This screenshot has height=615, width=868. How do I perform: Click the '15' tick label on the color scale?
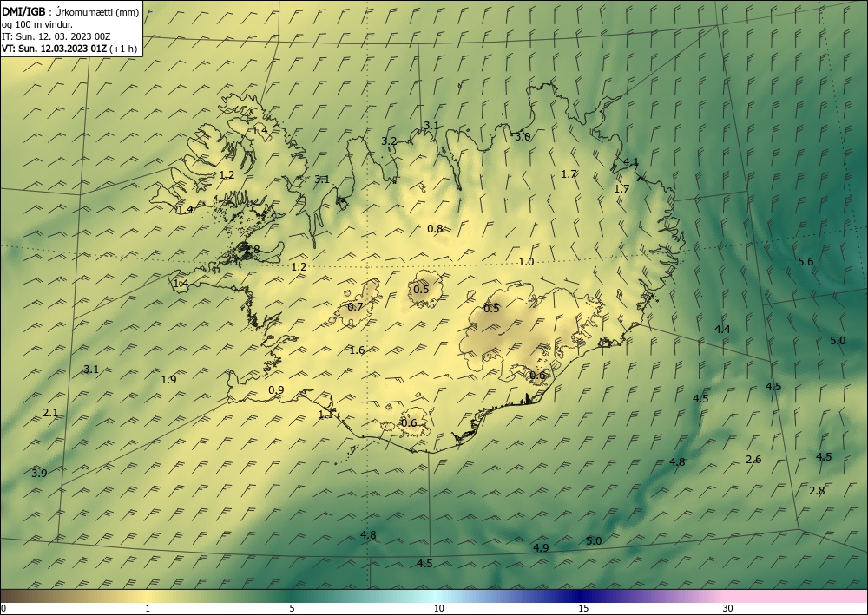pyautogui.click(x=583, y=609)
